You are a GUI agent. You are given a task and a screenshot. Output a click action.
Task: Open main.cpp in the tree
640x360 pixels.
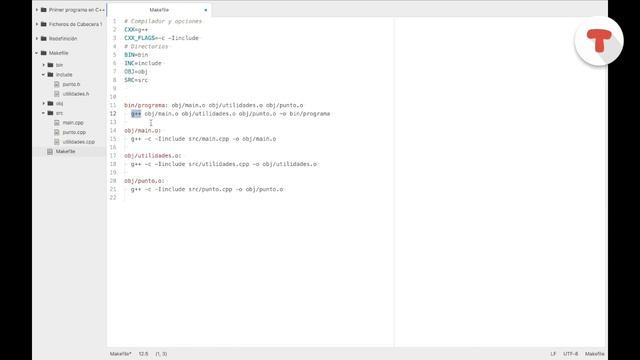73,122
